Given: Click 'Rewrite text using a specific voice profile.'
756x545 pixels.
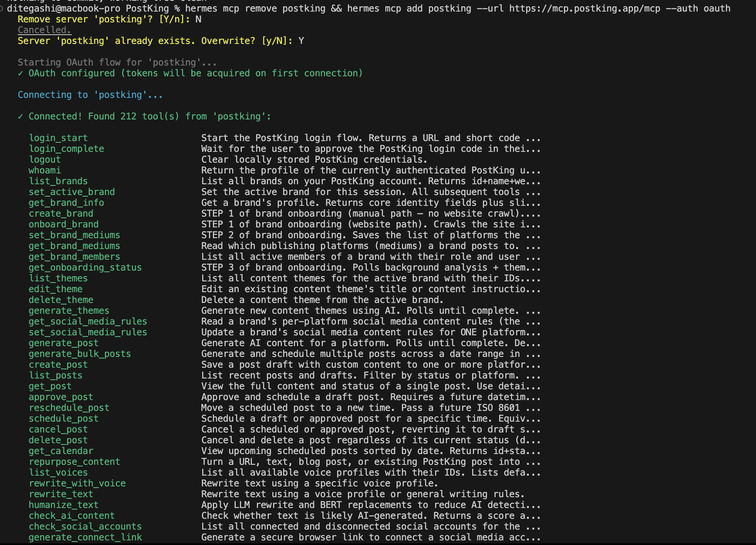Looking at the screenshot, I should click(320, 483).
